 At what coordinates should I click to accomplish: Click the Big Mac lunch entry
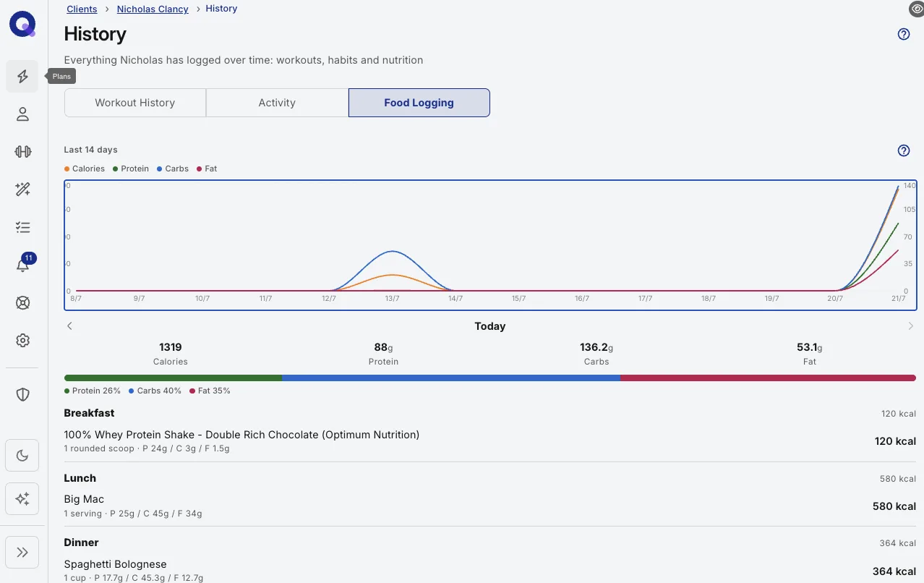tap(490, 506)
